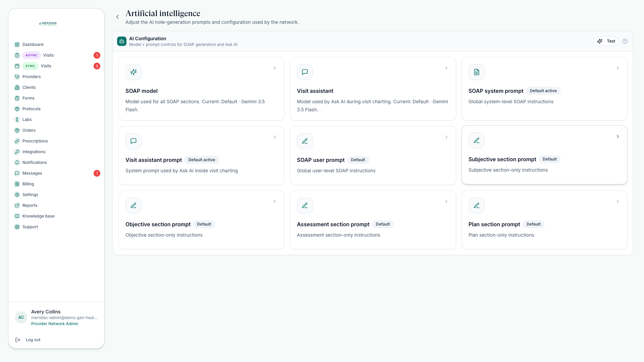Image resolution: width=644 pixels, height=362 pixels.
Task: Click 'Global user-level SOAP instructions' text
Action: (x=336, y=171)
